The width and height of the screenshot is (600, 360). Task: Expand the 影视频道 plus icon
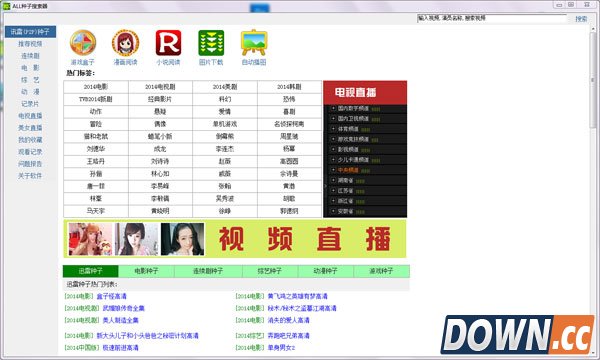click(x=333, y=149)
